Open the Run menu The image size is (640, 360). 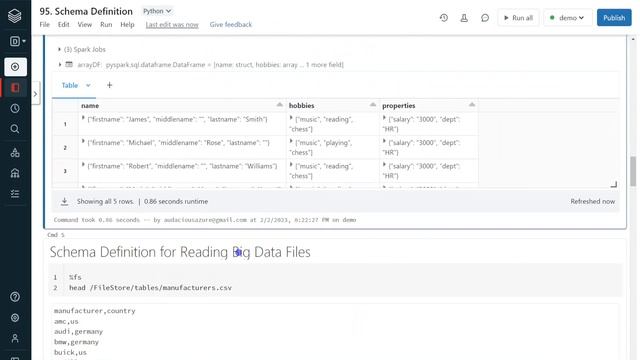point(106,24)
